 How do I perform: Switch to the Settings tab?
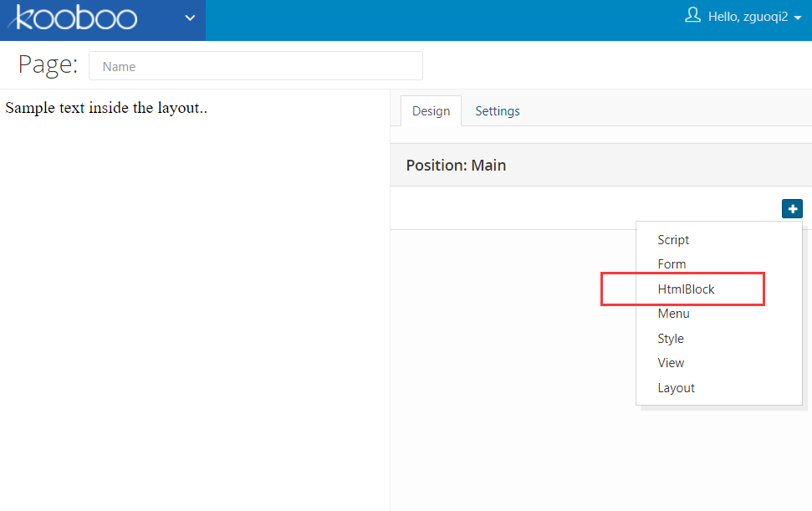[497, 110]
